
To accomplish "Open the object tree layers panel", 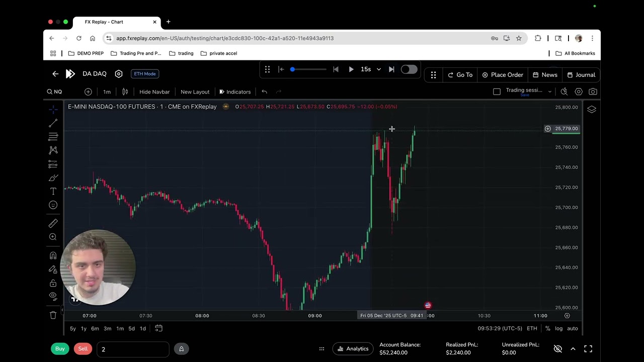I will [x=592, y=110].
